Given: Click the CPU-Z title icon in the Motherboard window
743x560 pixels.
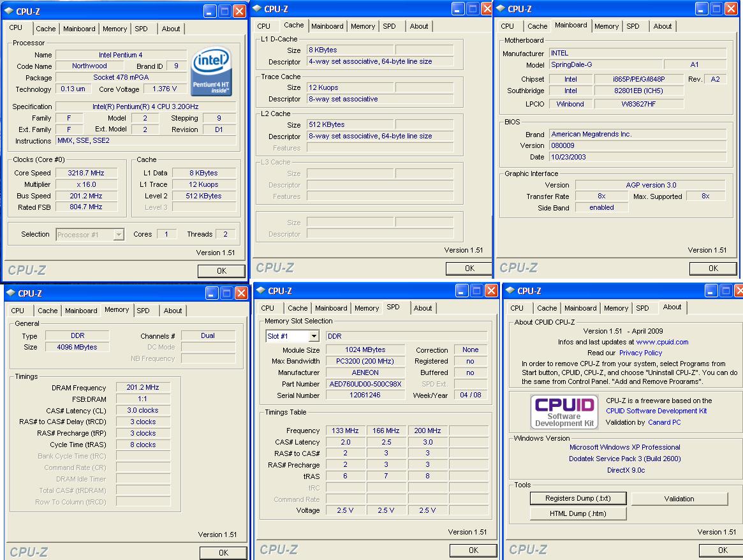Looking at the screenshot, I should click(501, 8).
